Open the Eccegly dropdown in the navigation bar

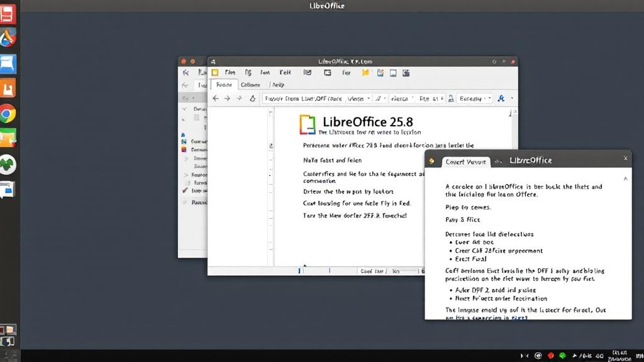pos(475,99)
